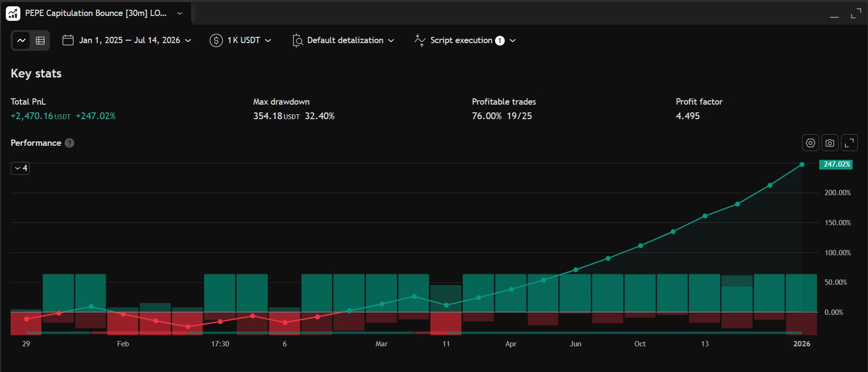Click the 200.00% axis label

(837, 193)
